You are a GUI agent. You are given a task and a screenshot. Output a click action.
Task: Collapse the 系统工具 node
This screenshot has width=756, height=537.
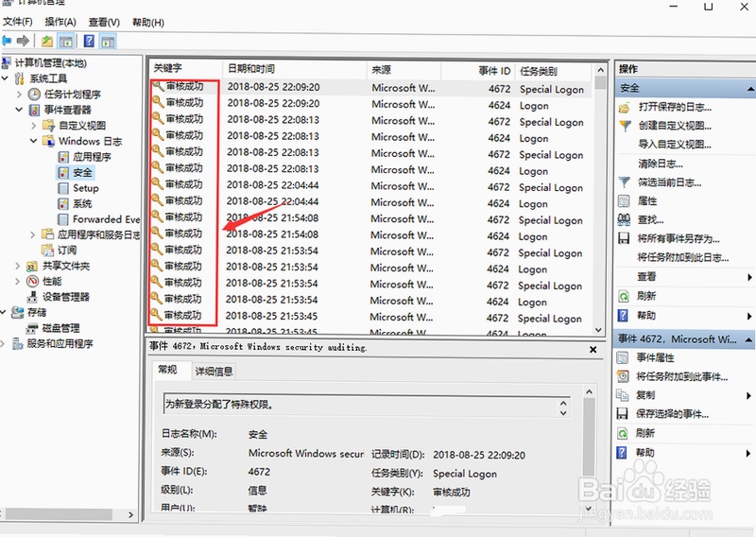(5, 78)
